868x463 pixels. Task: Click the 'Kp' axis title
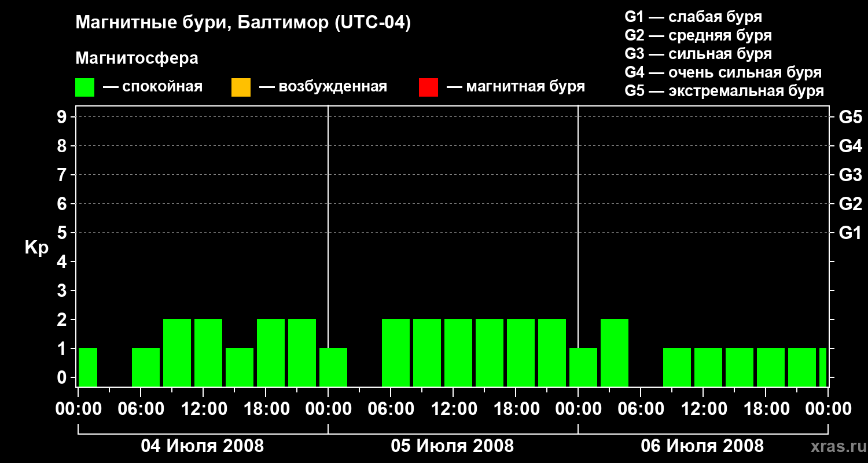(x=36, y=248)
